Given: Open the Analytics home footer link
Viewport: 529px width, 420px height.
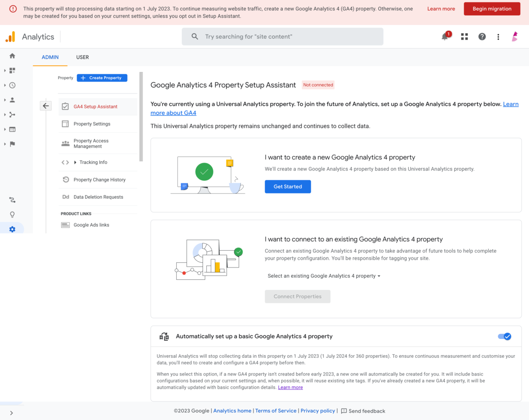Looking at the screenshot, I should point(232,411).
